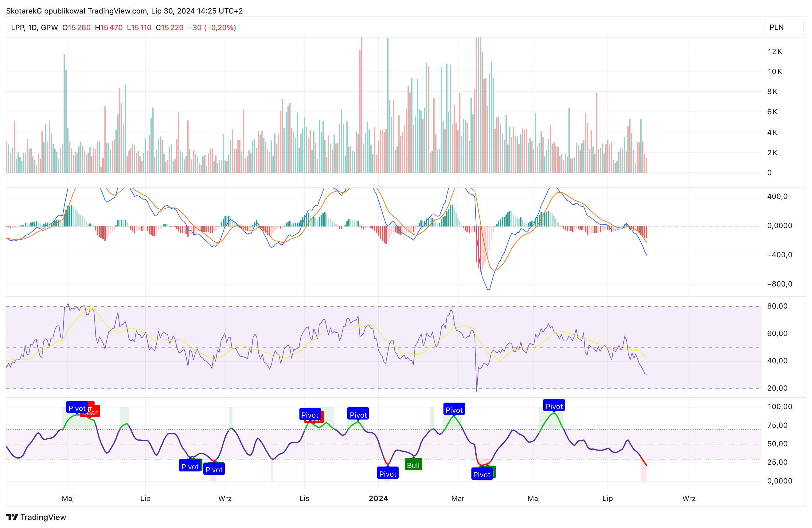Click the −400,0 MACD axis label
The width and height of the screenshot is (812, 528).
779,255
